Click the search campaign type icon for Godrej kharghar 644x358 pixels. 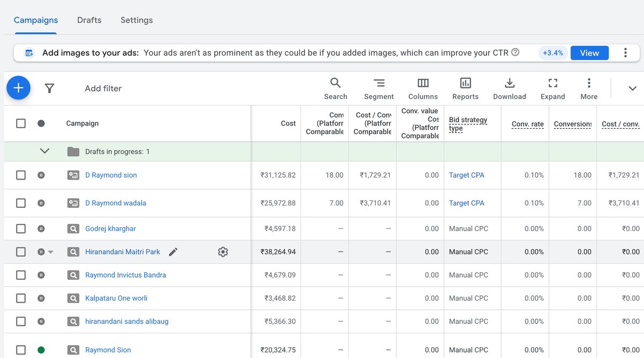click(73, 229)
